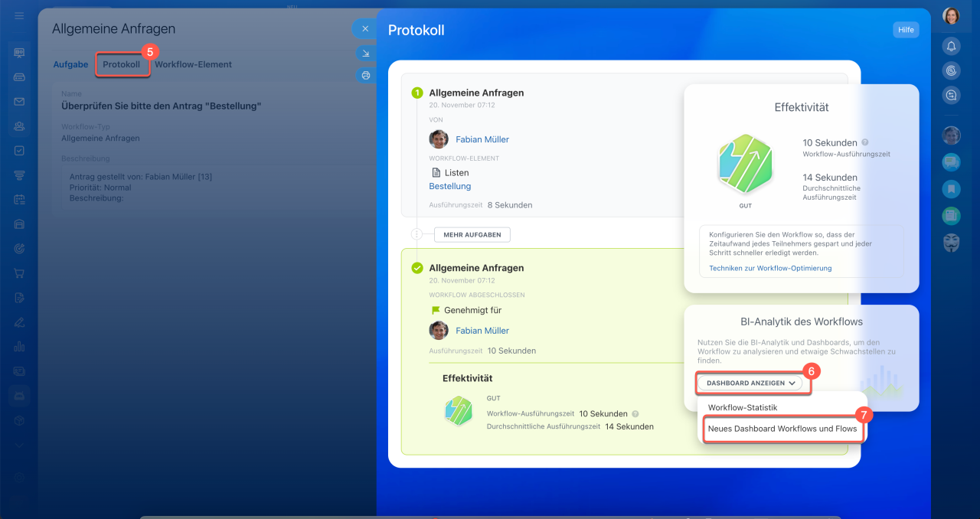Open Fabian Müller link under Genehmigt für
Image resolution: width=980 pixels, height=519 pixels.
tap(482, 331)
